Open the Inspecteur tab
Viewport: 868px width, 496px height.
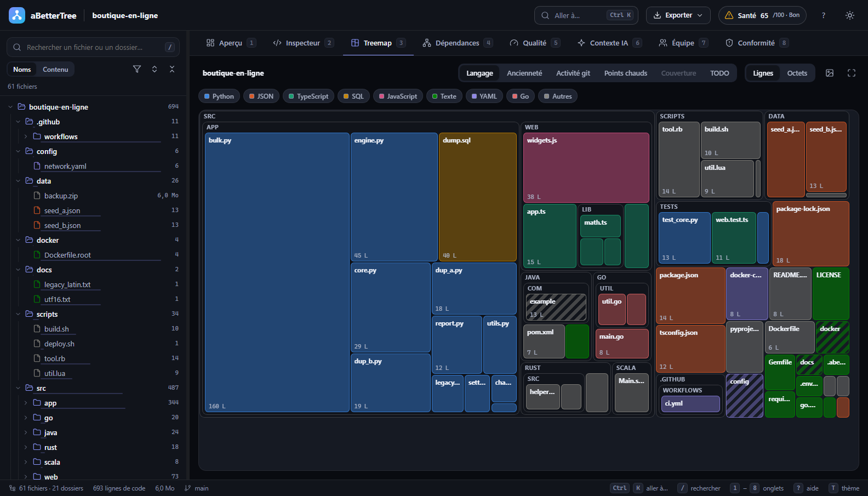pyautogui.click(x=303, y=43)
